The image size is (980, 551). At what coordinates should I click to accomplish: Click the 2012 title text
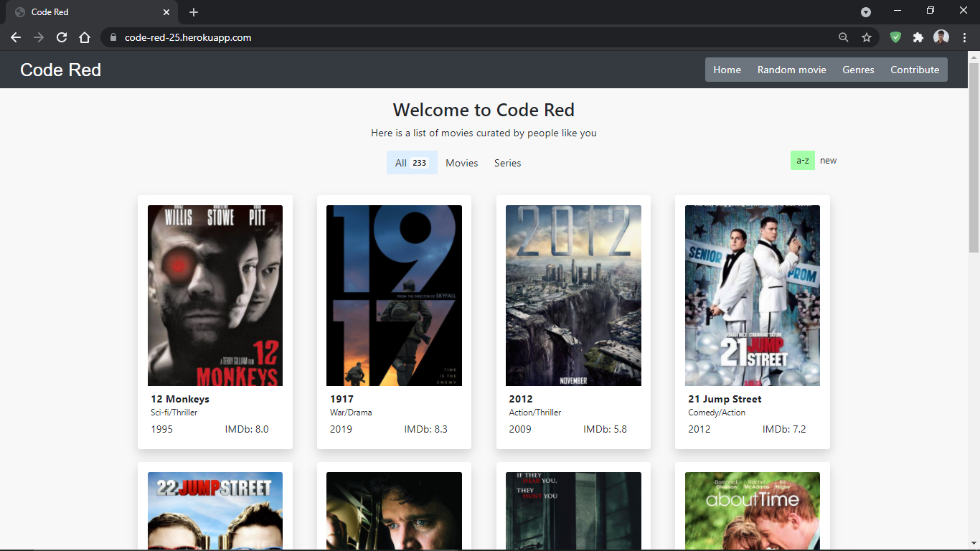(x=521, y=399)
